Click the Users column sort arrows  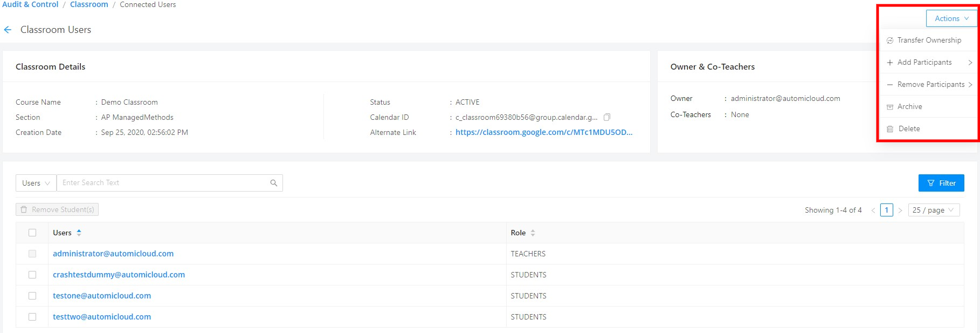[x=79, y=233]
